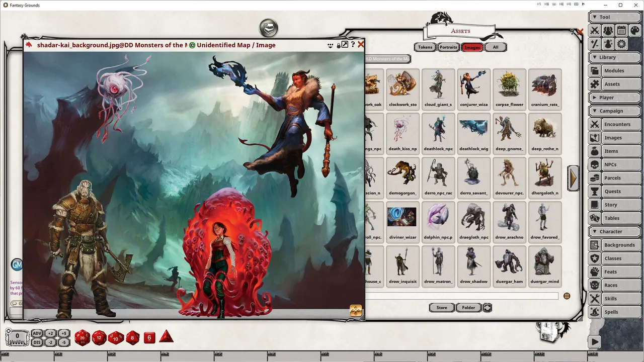This screenshot has height=362, width=644.
Task: Click the NPCs skull sidebar icon
Action: point(595,164)
